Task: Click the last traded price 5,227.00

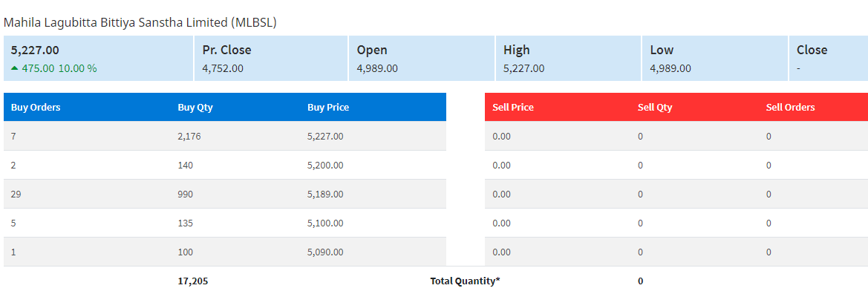Action: 35,50
